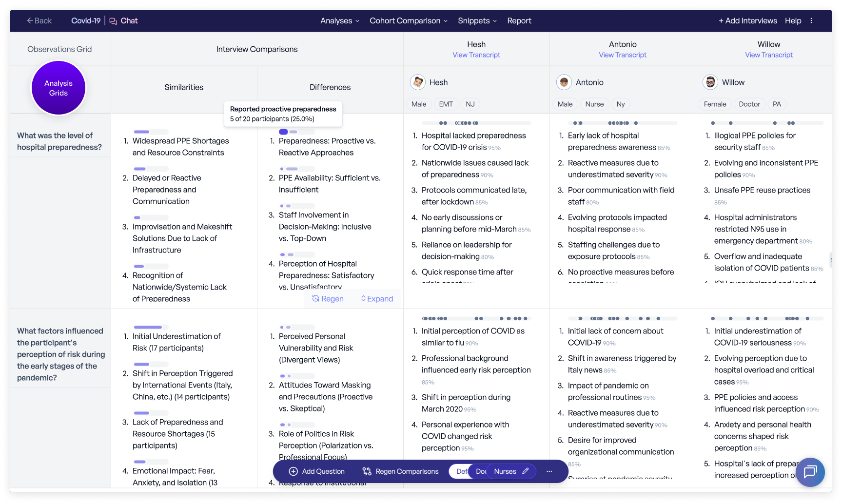Click the Add Question plus icon

pos(294,471)
